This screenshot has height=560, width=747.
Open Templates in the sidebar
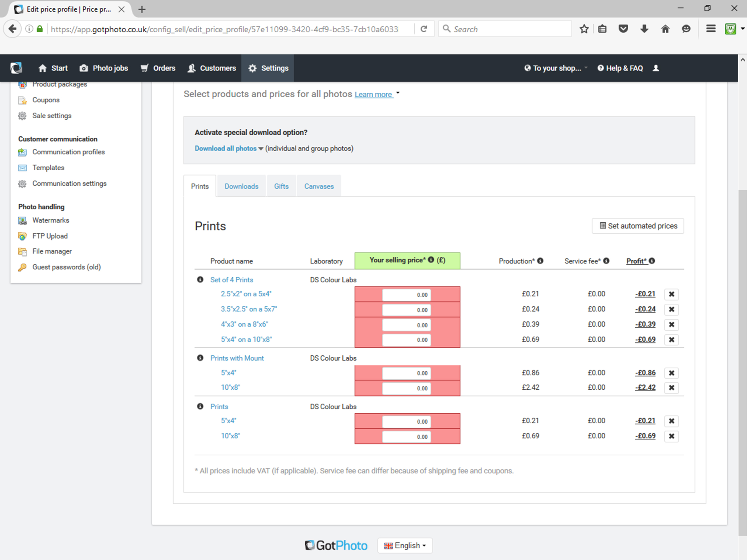click(x=48, y=168)
